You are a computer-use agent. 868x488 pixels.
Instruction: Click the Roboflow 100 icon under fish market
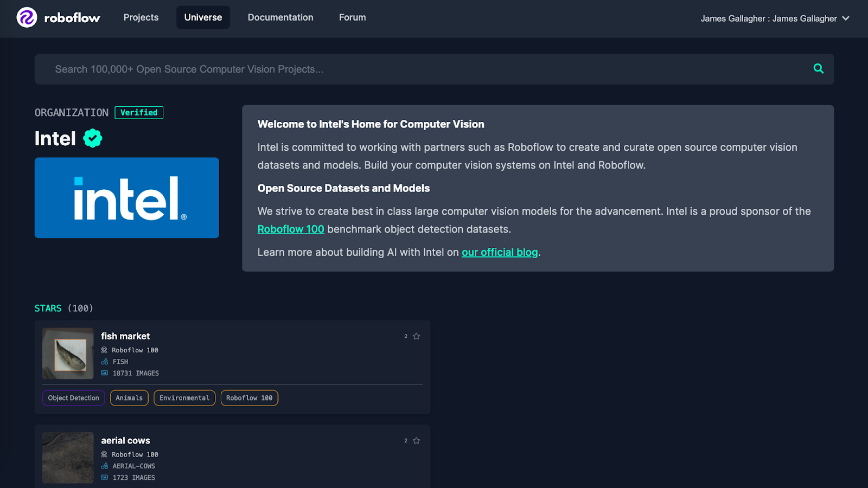pyautogui.click(x=104, y=350)
